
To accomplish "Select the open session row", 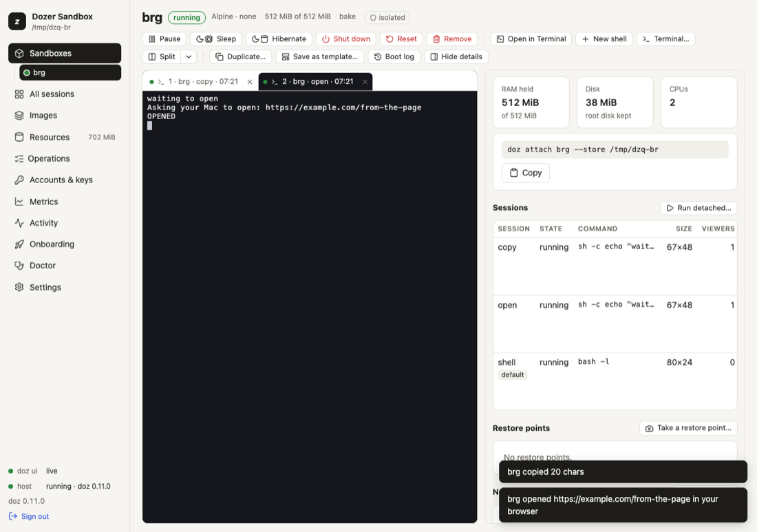I will 615,324.
